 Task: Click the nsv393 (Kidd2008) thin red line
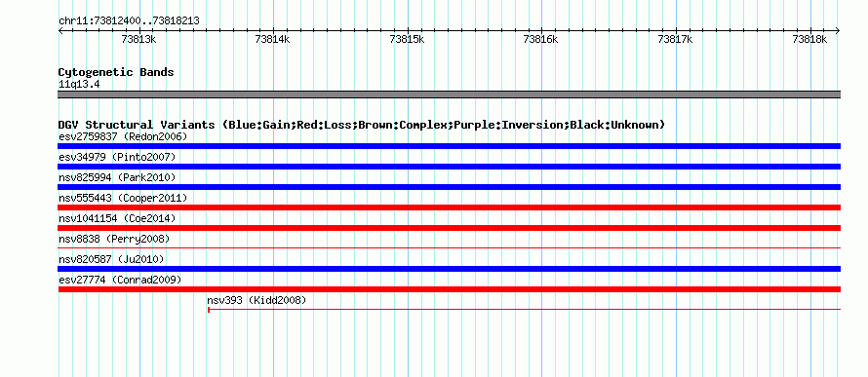524,310
